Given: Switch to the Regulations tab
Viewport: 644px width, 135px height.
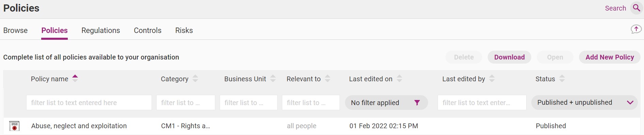Looking at the screenshot, I should [101, 30].
